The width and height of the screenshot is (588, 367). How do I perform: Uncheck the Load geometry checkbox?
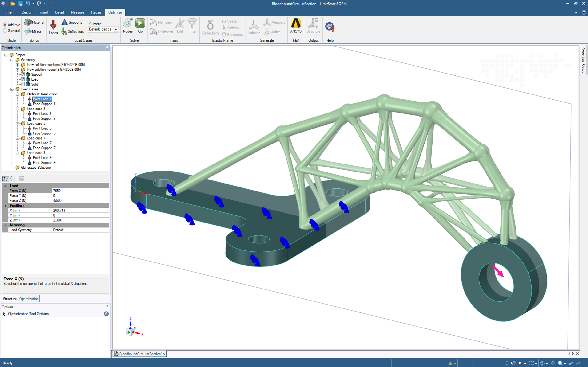point(23,79)
